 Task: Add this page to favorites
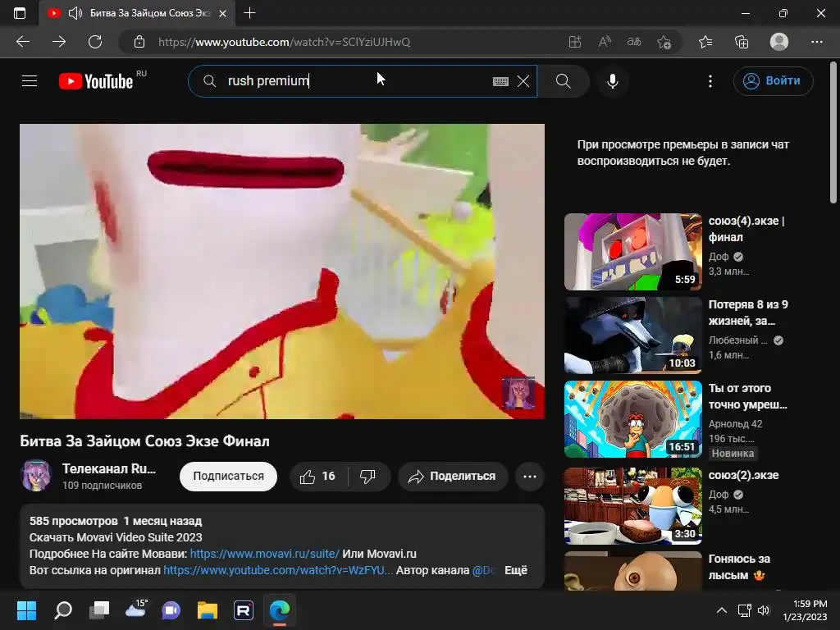tap(664, 42)
